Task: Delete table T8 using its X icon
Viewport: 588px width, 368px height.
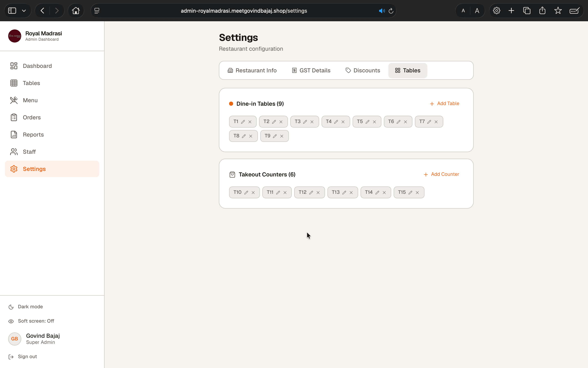Action: point(251,136)
